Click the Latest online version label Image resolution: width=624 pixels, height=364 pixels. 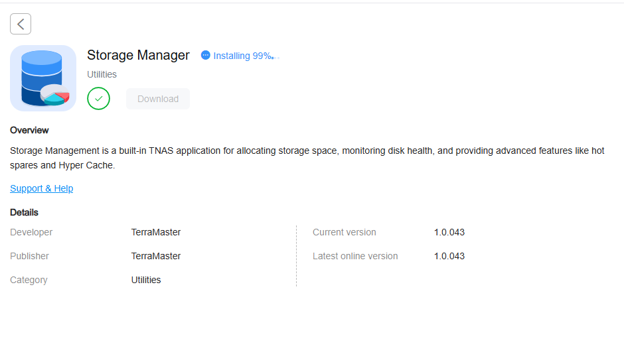coord(355,256)
